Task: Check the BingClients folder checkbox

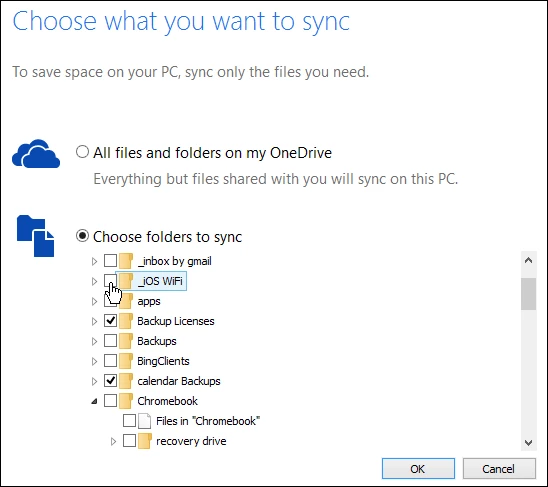Action: (110, 361)
